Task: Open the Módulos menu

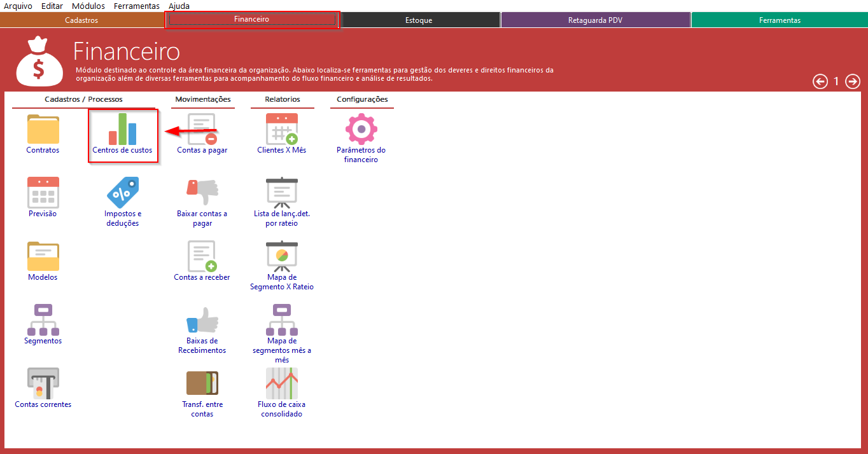Action: click(88, 6)
